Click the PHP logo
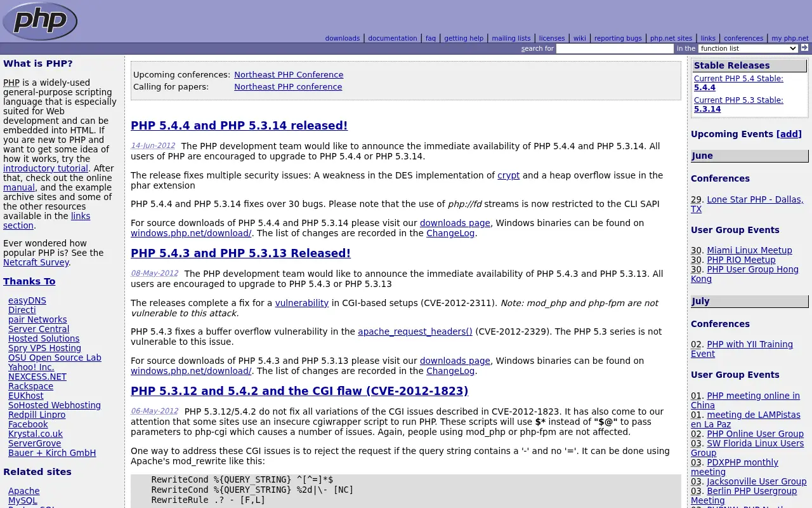The width and height of the screenshot is (812, 508). pyautogui.click(x=39, y=21)
